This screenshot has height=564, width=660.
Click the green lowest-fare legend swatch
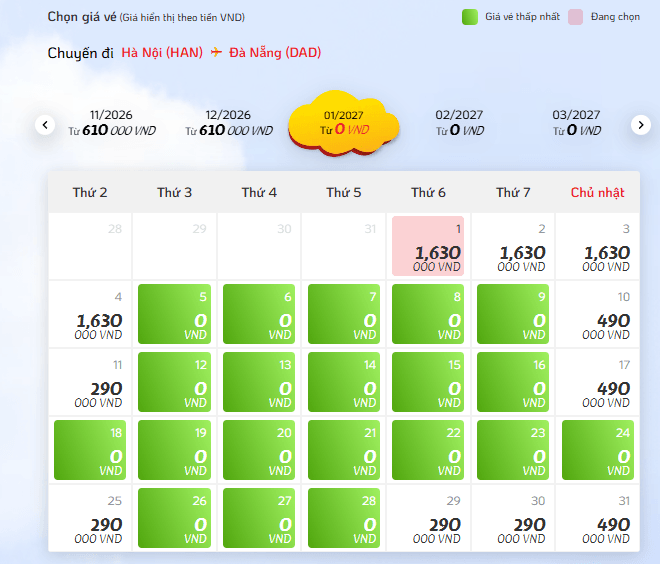[x=470, y=17]
